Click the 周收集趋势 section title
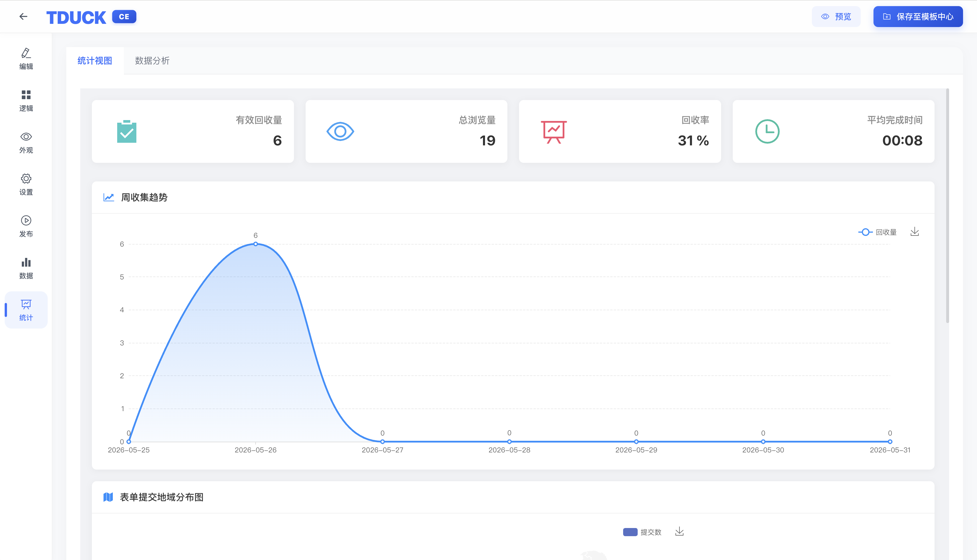This screenshot has height=560, width=977. 144,197
